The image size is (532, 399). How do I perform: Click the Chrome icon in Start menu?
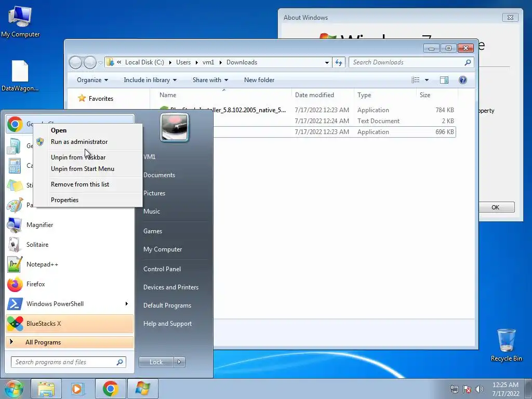(15, 124)
